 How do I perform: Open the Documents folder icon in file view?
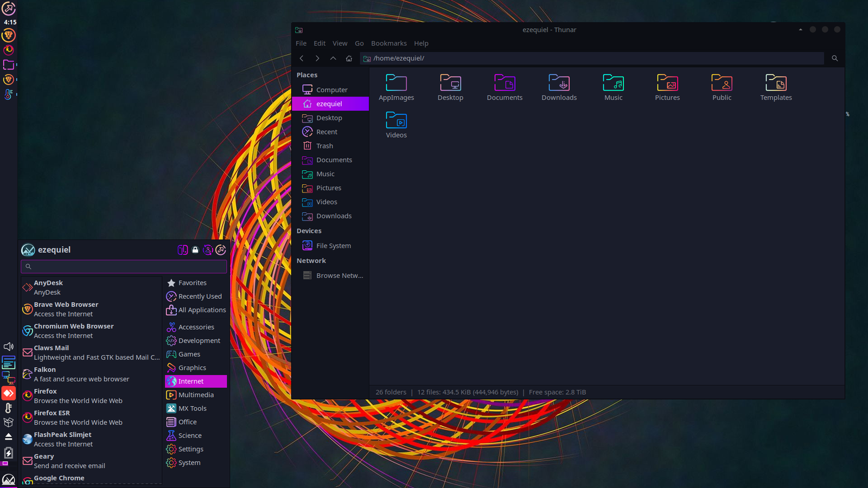[505, 87]
